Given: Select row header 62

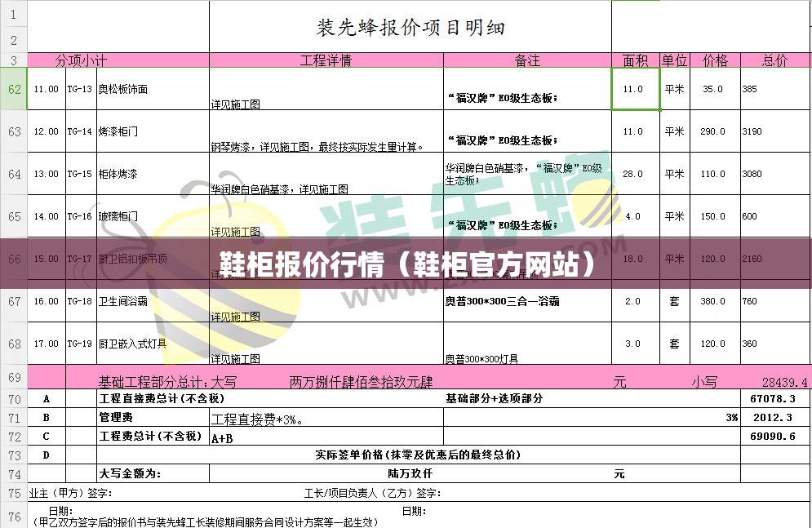Looking at the screenshot, I should (13, 89).
